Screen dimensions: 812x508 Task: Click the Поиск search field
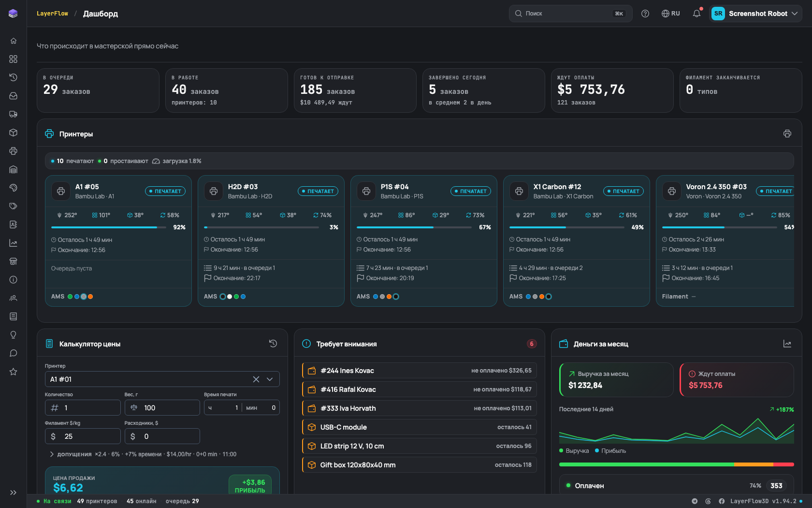pyautogui.click(x=570, y=14)
